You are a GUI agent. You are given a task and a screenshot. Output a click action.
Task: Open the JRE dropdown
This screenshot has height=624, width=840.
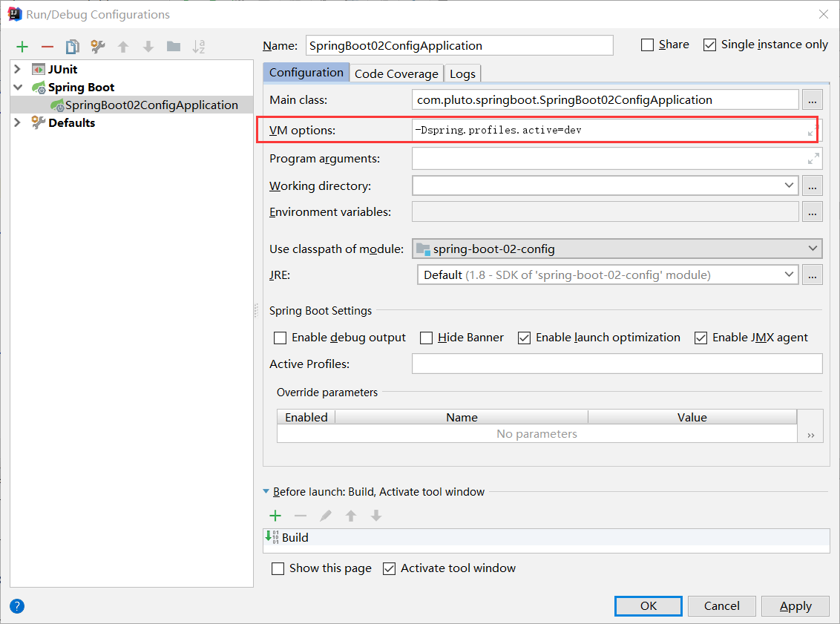click(789, 275)
